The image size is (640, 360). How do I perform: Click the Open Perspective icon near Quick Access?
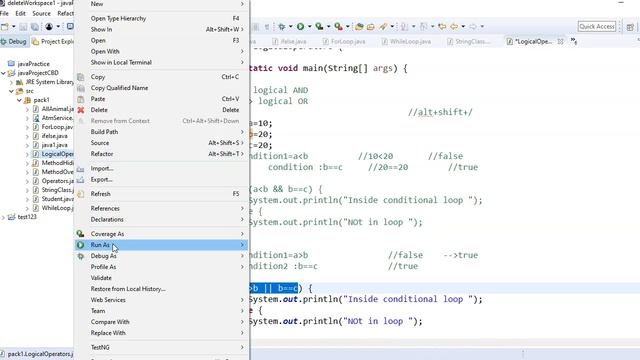(x=630, y=27)
